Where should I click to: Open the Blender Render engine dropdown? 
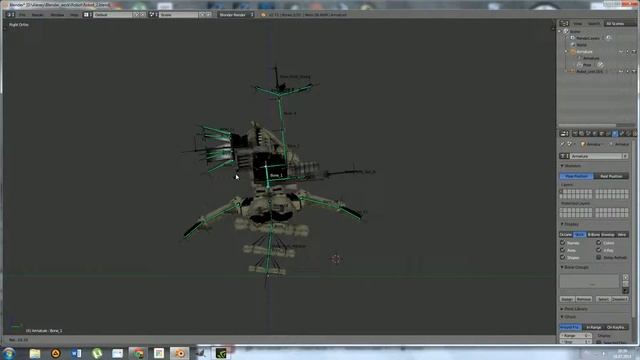(x=236, y=15)
